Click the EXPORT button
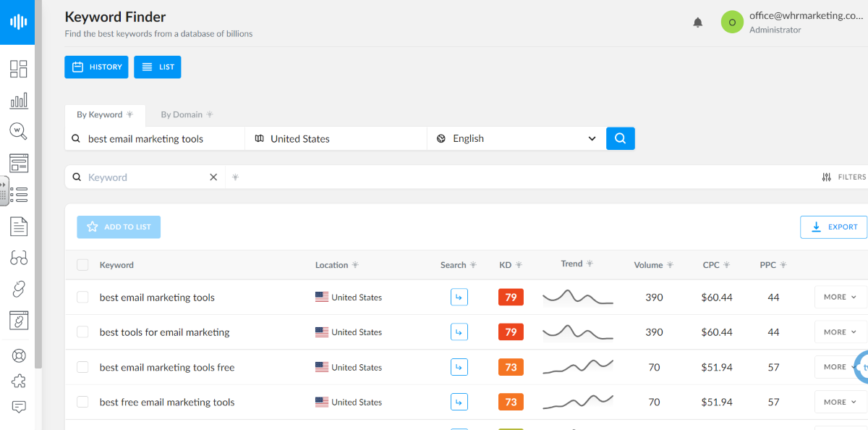 click(833, 227)
